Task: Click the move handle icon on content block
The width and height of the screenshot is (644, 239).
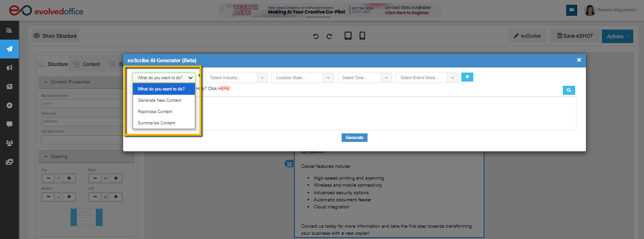Action: pyautogui.click(x=288, y=164)
